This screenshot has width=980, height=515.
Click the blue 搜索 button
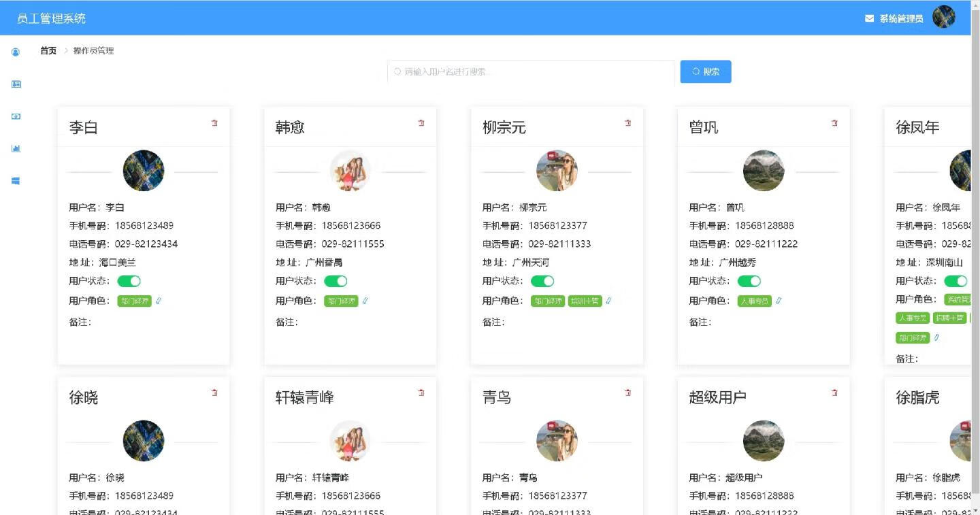(706, 71)
